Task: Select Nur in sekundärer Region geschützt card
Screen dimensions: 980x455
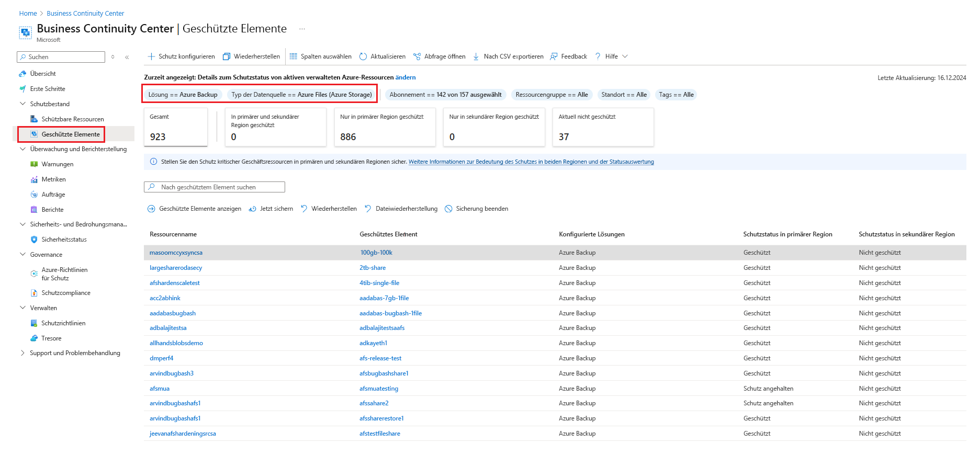Action: [494, 127]
